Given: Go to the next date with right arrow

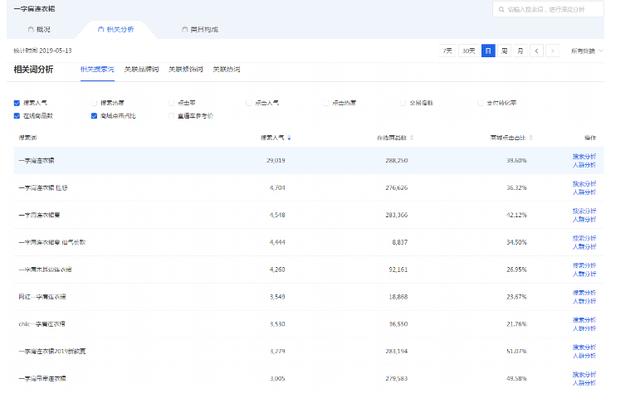Looking at the screenshot, I should tap(553, 50).
